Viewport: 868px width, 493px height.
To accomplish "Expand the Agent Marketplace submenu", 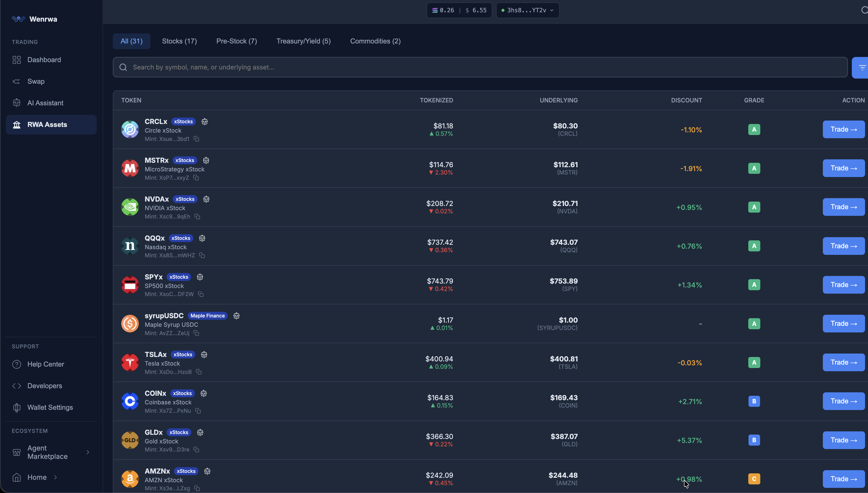I will [88, 452].
